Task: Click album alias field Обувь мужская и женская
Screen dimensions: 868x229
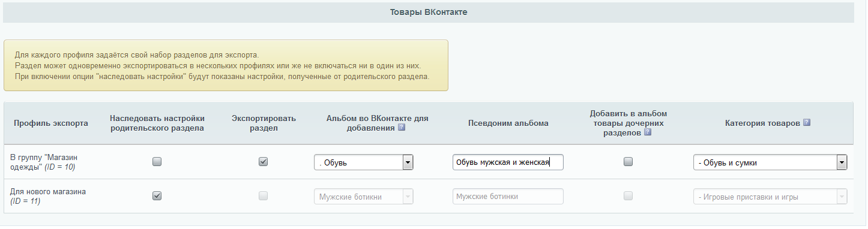Action: tap(508, 162)
